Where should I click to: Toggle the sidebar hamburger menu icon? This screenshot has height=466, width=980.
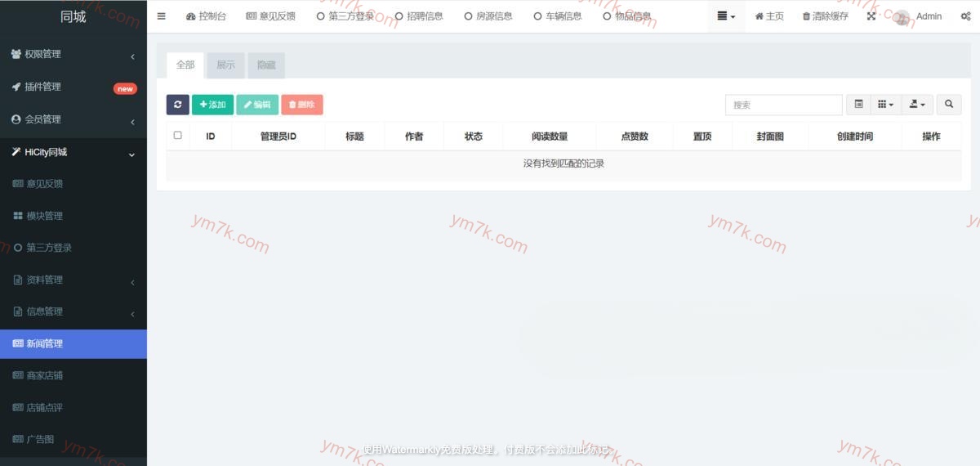[x=161, y=16]
